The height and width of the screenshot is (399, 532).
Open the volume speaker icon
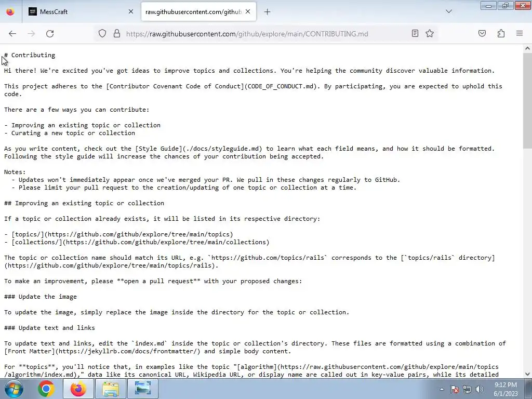tap(480, 389)
